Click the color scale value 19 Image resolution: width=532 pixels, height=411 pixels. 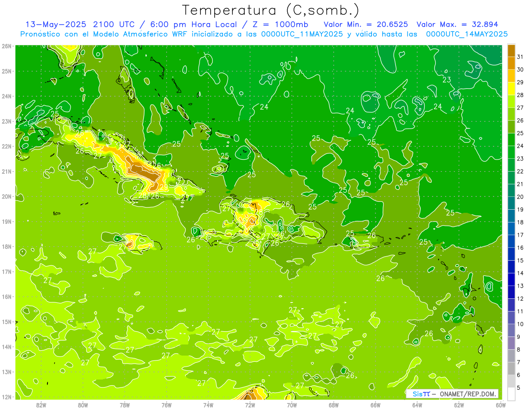(520, 210)
